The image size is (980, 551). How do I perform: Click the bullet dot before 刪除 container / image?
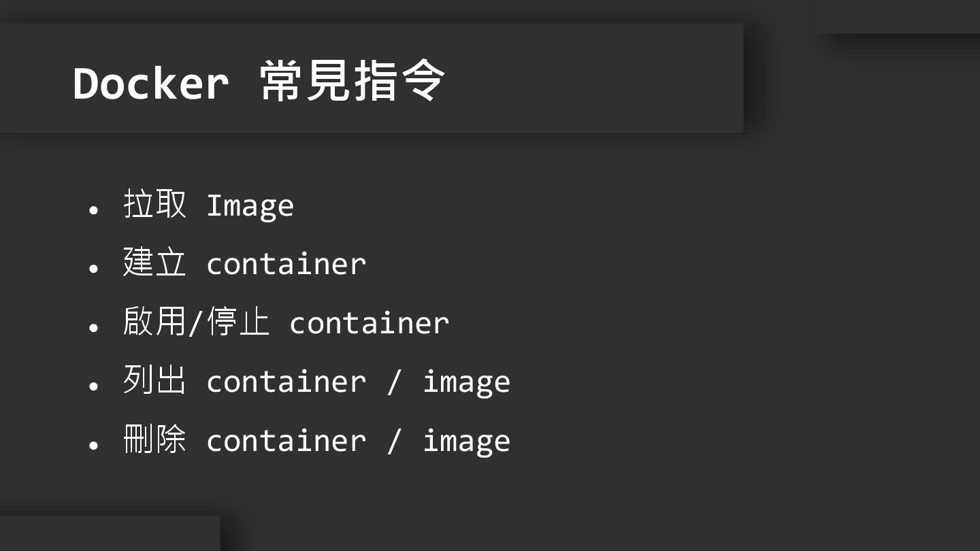click(x=94, y=445)
